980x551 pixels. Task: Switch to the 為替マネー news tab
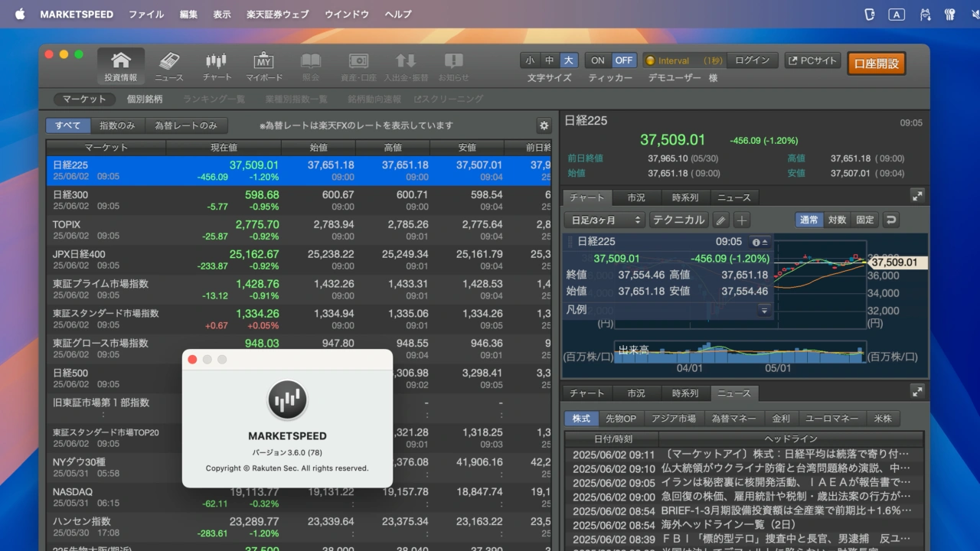click(733, 419)
